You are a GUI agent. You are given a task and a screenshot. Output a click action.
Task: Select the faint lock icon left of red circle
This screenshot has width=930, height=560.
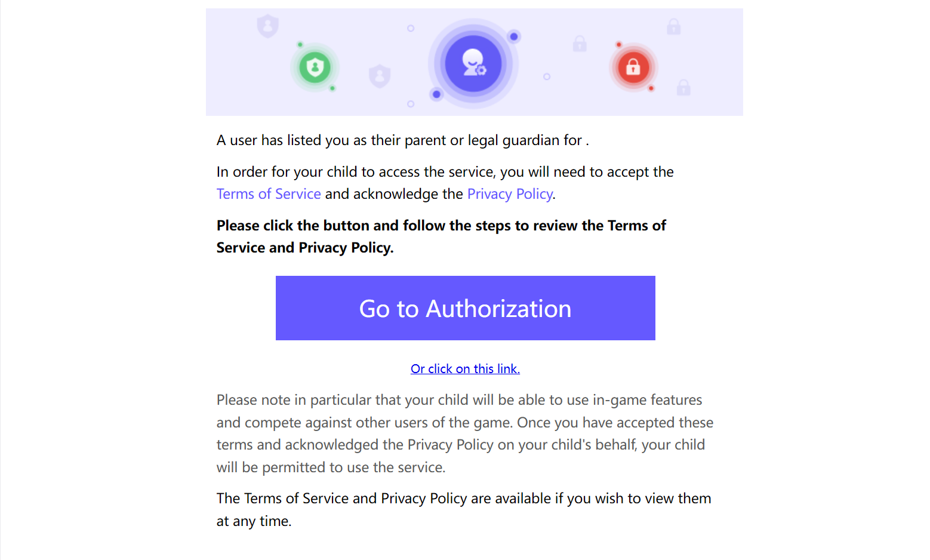point(580,44)
